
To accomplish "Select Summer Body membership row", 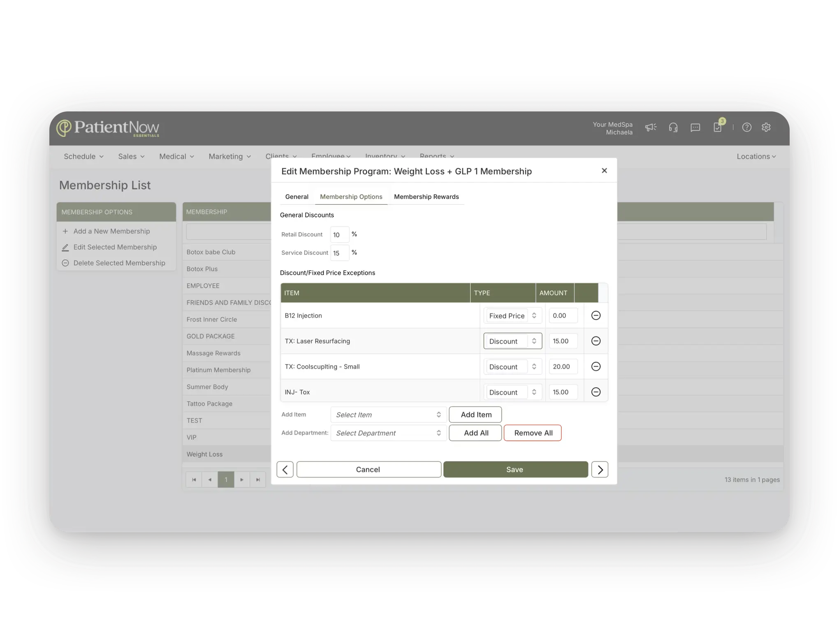I will click(227, 387).
